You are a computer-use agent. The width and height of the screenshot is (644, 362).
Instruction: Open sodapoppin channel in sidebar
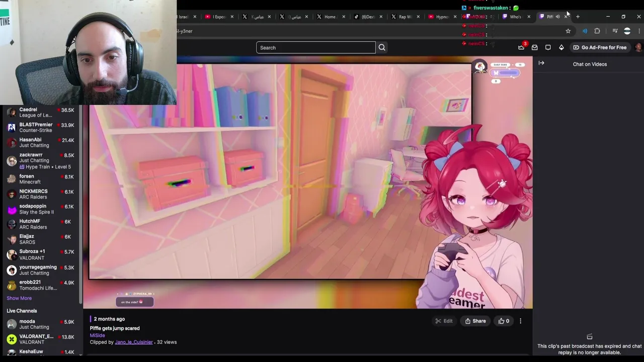(41, 209)
